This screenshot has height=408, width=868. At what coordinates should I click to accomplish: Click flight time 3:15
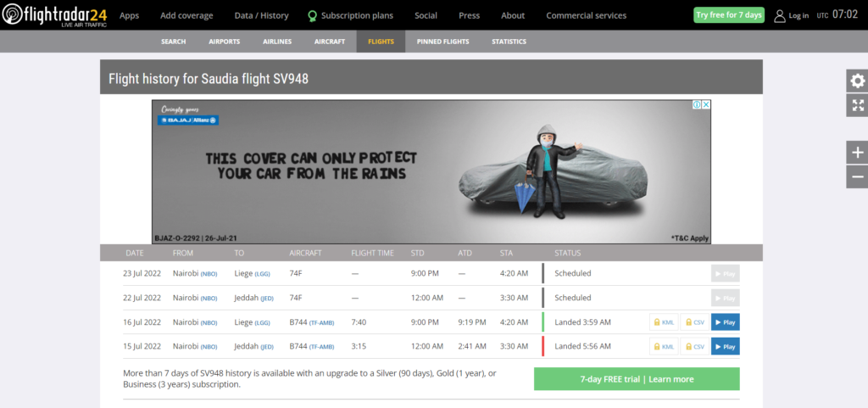point(359,347)
